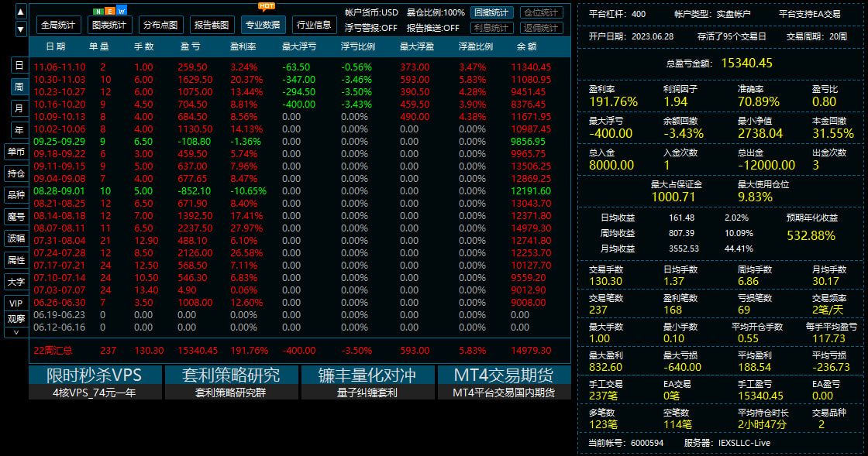
Task: Select the 专业数据 tab
Action: pos(263,25)
